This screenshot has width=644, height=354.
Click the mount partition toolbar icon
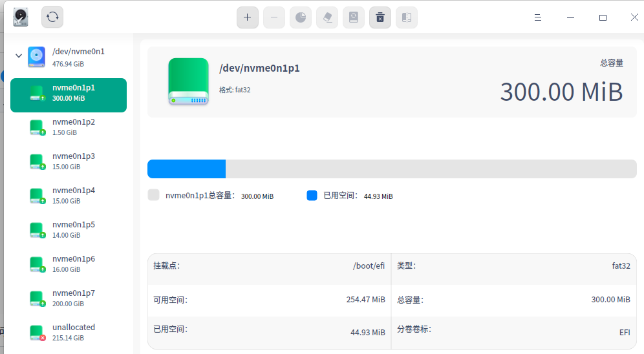[x=354, y=17]
